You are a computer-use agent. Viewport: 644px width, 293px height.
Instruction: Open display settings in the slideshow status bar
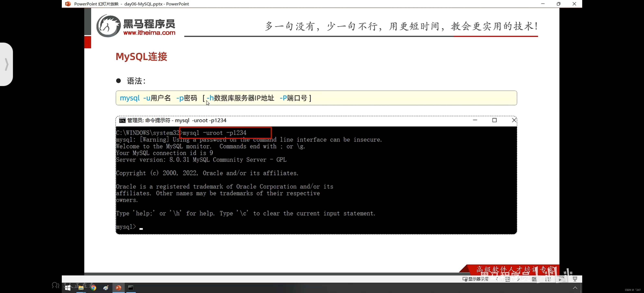point(475,279)
